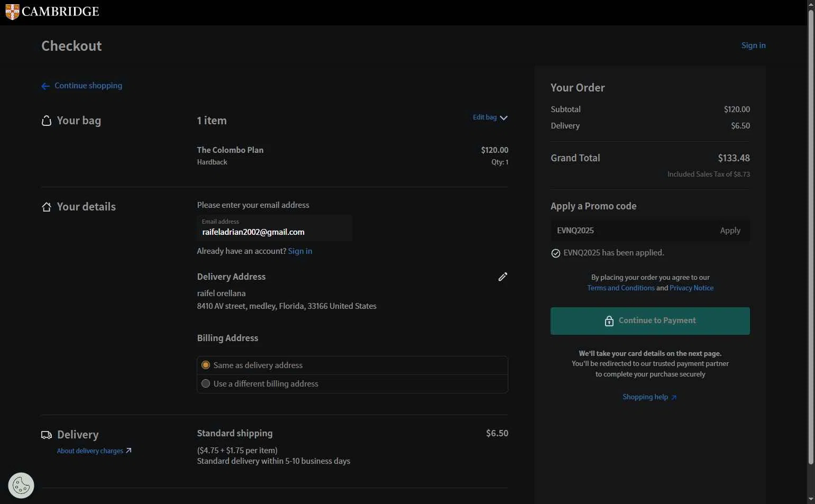Click the Apply promo code button
Viewport: 815px width, 504px height.
point(730,231)
